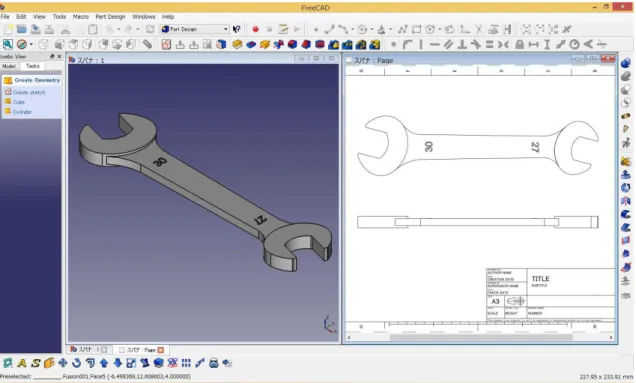Screen dimensions: 636x383
Task: Click the Draft text 'A' icon
Action: pos(21,363)
